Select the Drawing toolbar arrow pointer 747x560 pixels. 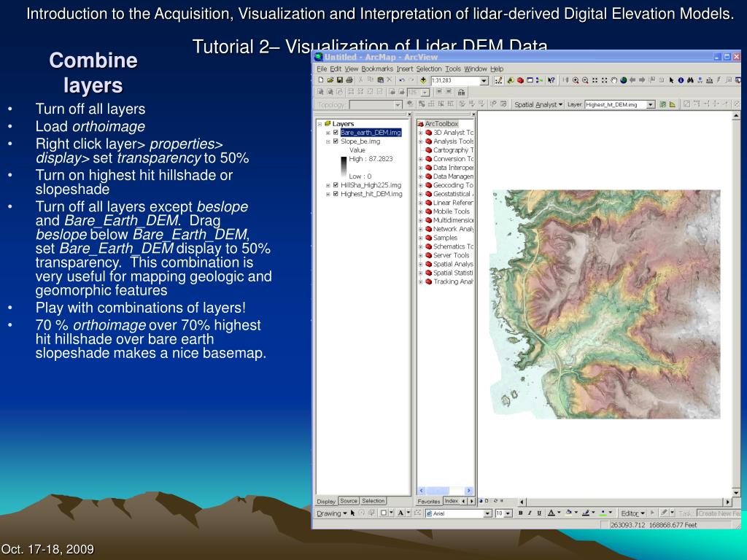click(352, 513)
